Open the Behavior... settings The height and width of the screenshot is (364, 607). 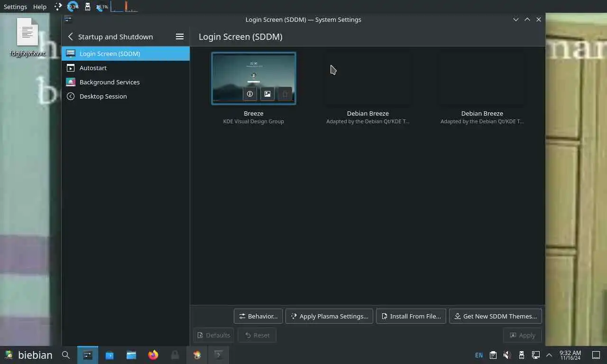[258, 316]
